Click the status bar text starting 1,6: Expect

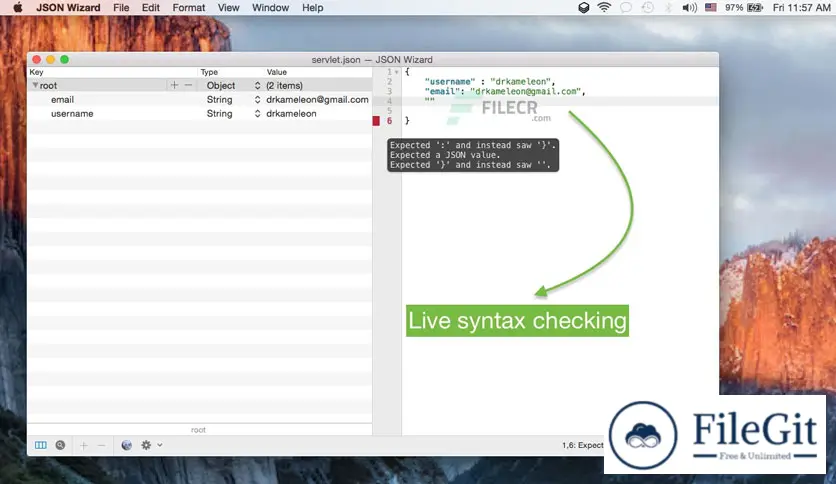coord(582,445)
